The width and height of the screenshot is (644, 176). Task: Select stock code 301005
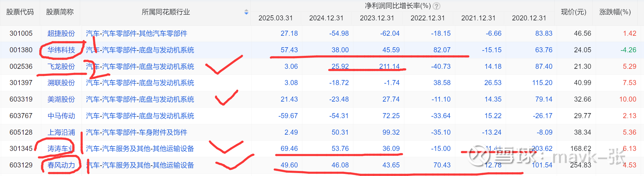[x=21, y=33]
